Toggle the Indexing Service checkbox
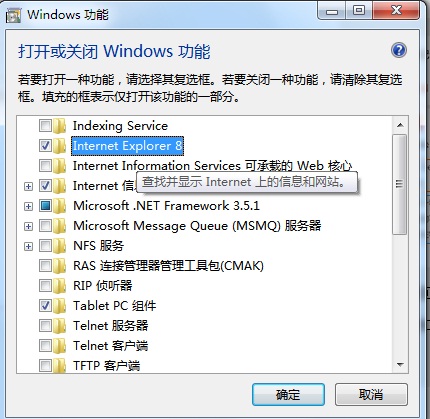 click(x=45, y=126)
